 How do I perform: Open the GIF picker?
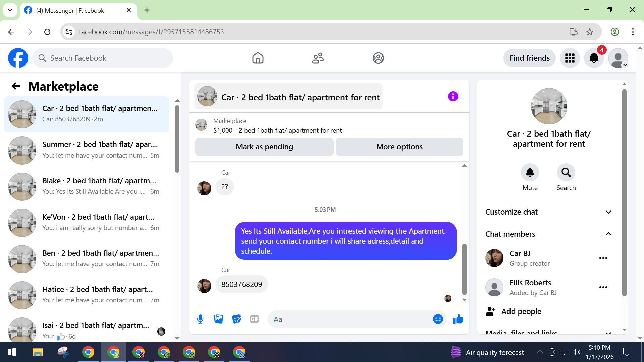(x=255, y=319)
